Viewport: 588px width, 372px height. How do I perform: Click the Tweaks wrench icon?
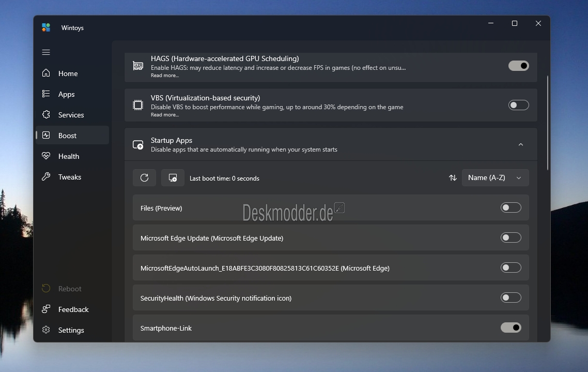[x=46, y=176]
